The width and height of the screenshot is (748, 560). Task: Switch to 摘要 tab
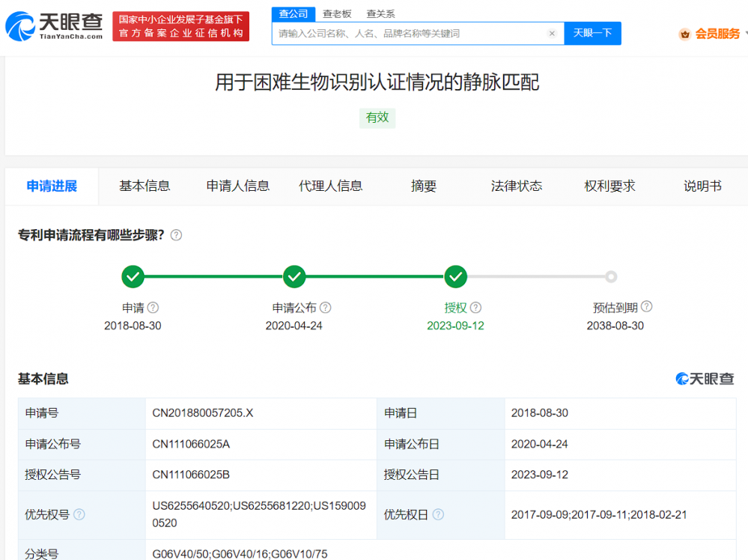[424, 186]
